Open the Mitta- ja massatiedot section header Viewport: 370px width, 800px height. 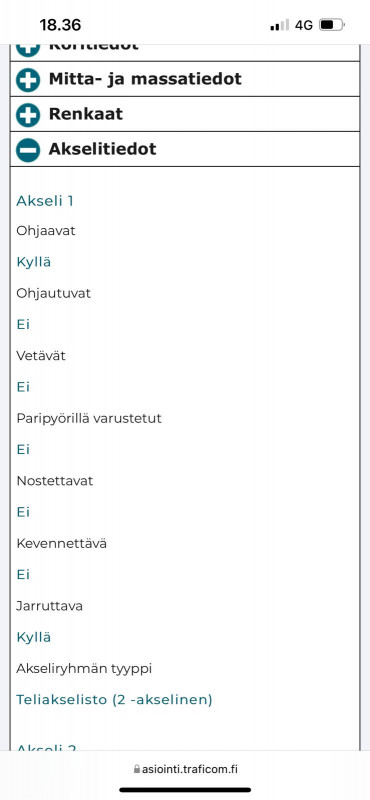185,79
